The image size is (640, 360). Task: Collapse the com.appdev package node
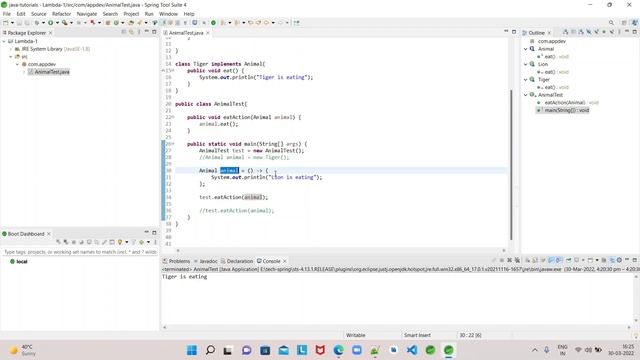[18, 64]
